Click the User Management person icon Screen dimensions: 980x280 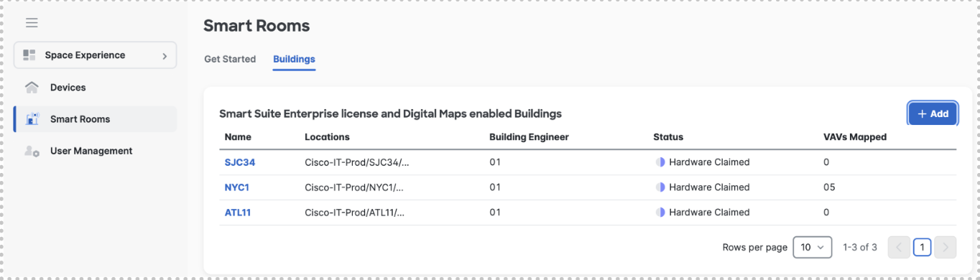[32, 151]
